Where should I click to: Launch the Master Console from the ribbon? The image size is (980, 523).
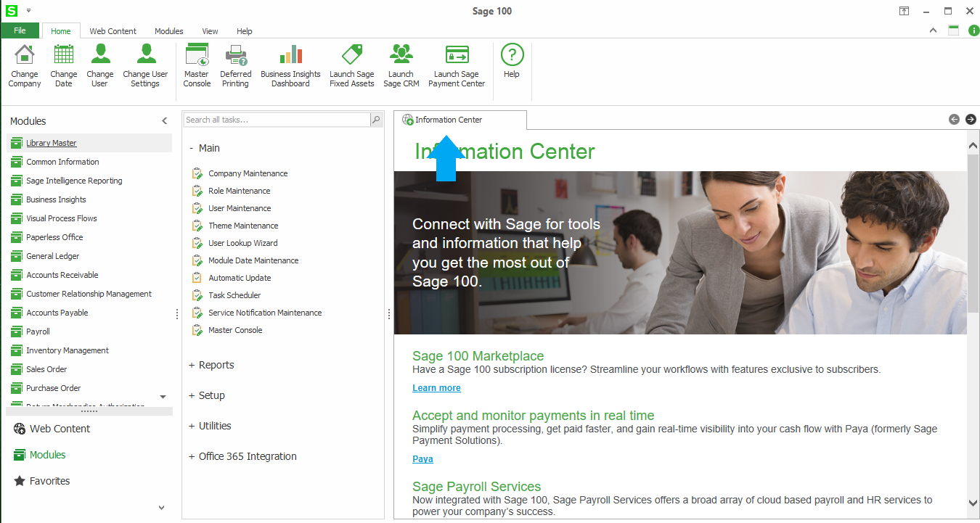[x=197, y=66]
